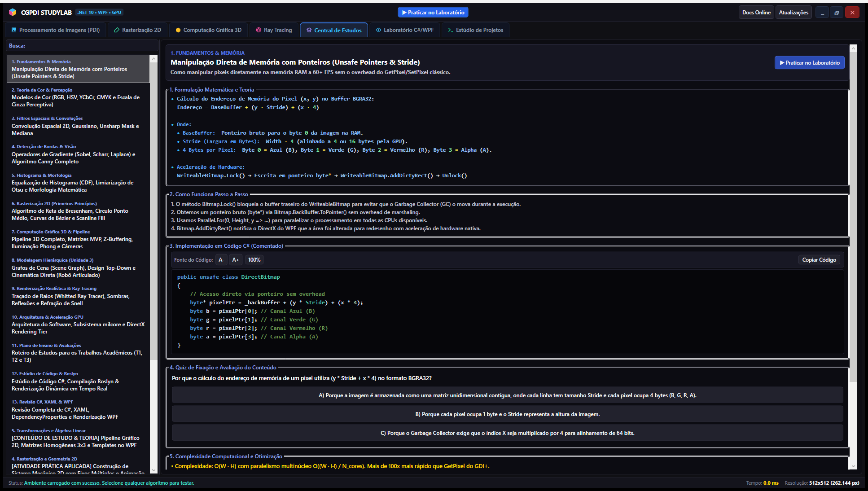Screen dimensions: 868x491
Task: Click the Resolução 512x512 status text
Action: (x=822, y=483)
